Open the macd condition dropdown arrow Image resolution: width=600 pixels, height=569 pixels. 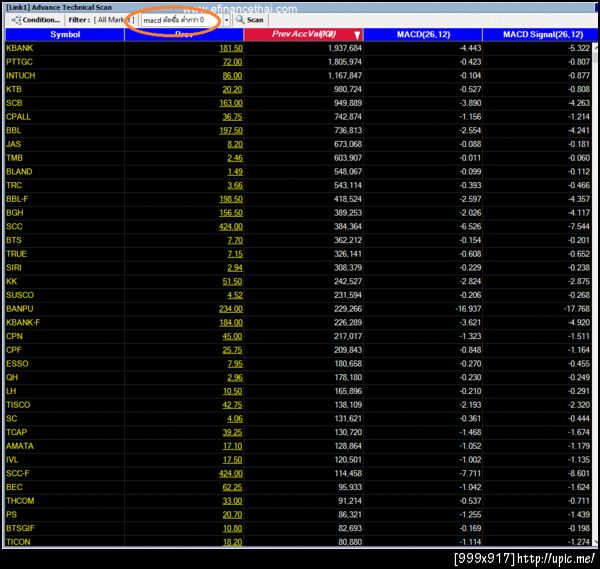(x=227, y=20)
